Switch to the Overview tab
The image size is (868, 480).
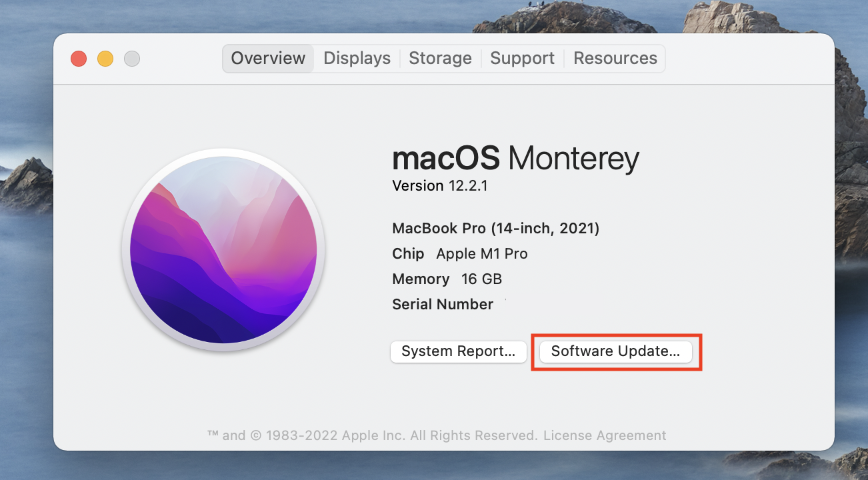[x=268, y=59]
